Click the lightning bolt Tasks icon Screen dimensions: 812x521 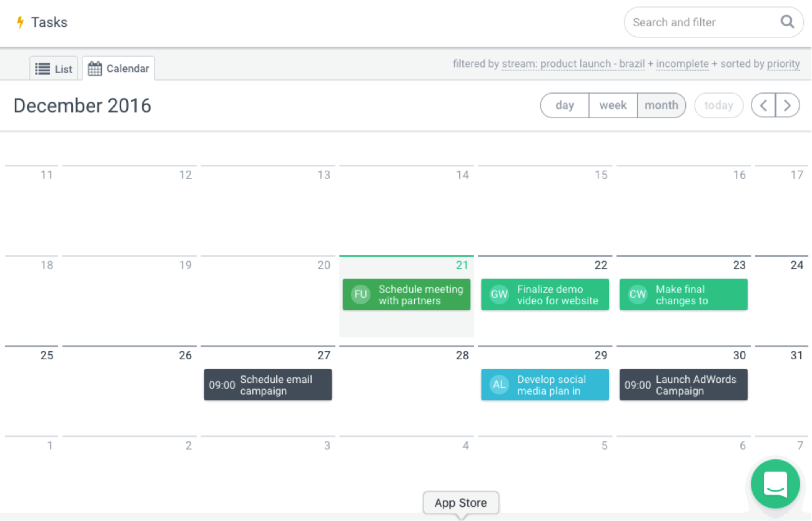[x=20, y=22]
